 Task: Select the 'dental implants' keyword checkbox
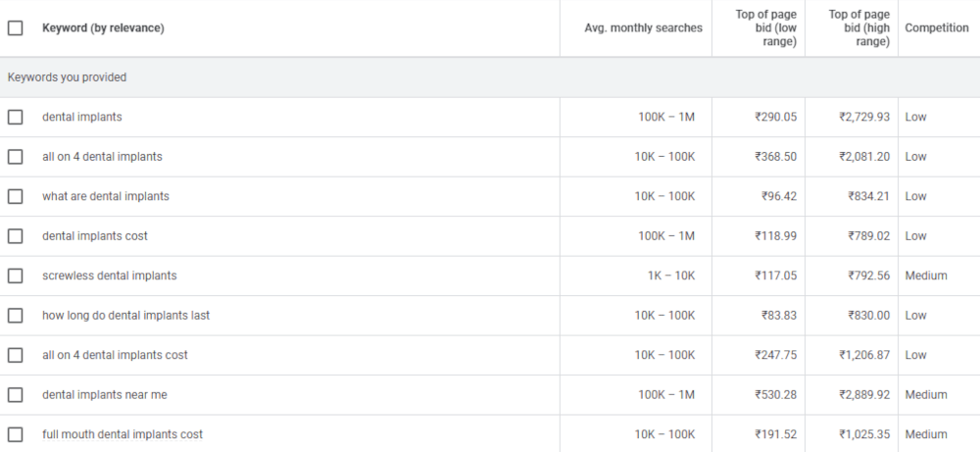(x=16, y=118)
